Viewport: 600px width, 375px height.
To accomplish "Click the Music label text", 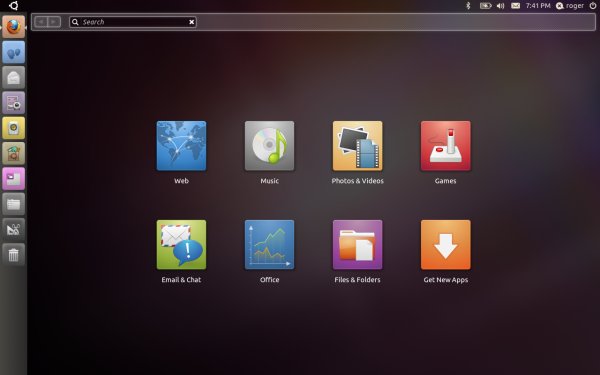I will [x=269, y=181].
